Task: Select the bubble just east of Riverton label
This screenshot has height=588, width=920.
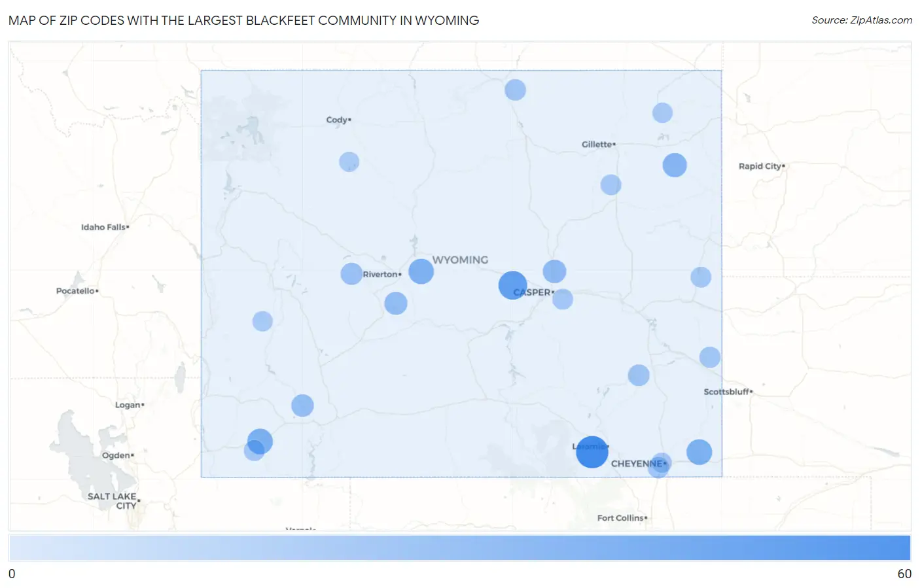Action: coord(421,271)
